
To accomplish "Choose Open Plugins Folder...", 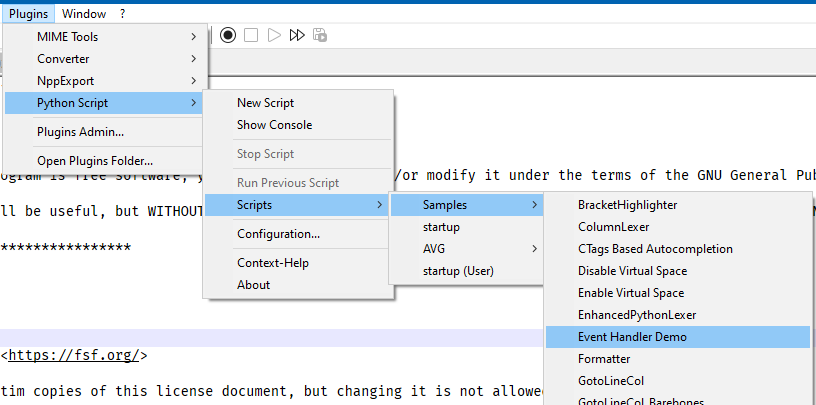I will [106, 161].
